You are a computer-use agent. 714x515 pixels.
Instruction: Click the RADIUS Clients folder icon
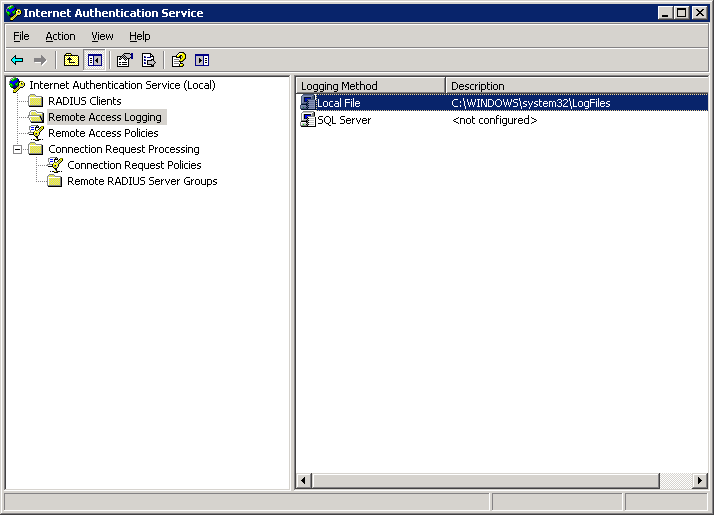[36, 101]
